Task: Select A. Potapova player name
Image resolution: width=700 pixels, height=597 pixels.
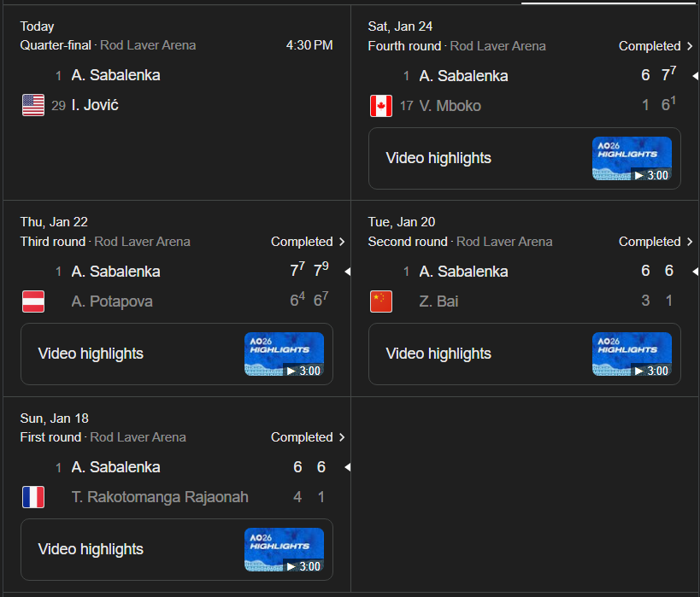Action: pos(112,301)
